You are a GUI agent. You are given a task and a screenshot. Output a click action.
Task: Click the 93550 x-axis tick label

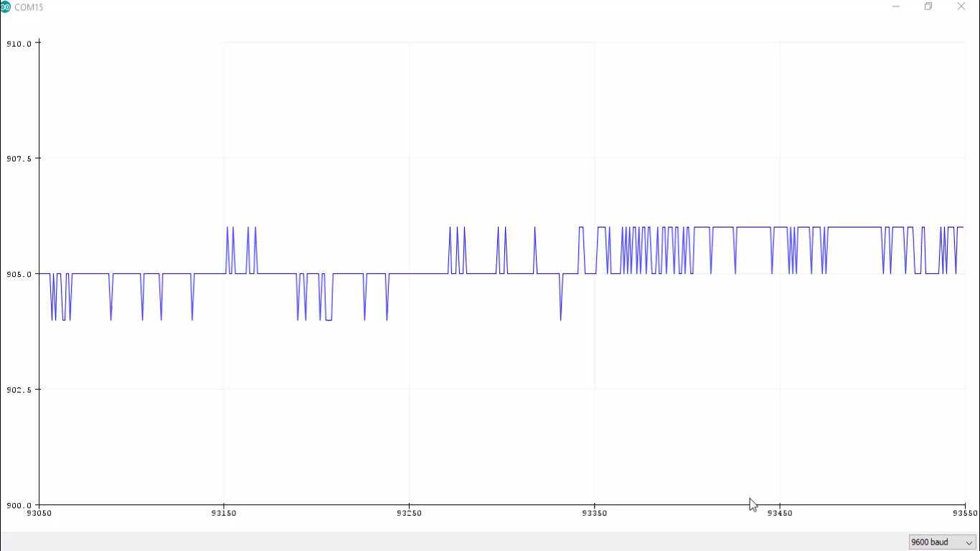click(965, 513)
